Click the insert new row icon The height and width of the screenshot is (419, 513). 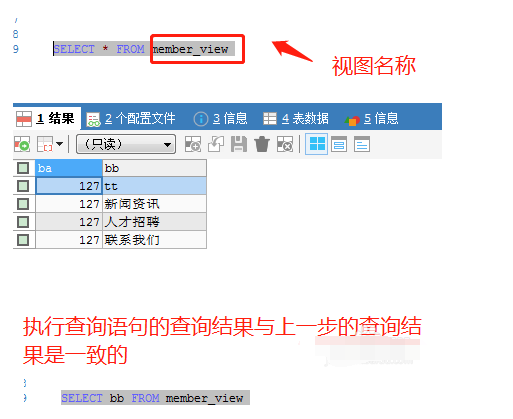point(193,144)
